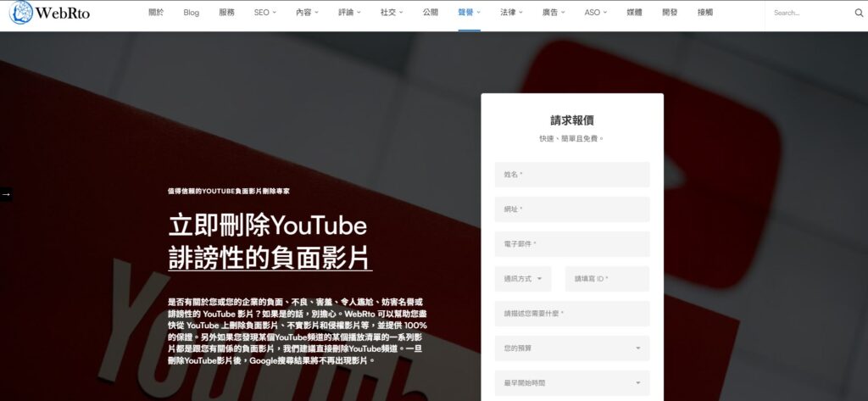Open the 服務 menu item
The image size is (868, 401).
pyautogui.click(x=226, y=12)
